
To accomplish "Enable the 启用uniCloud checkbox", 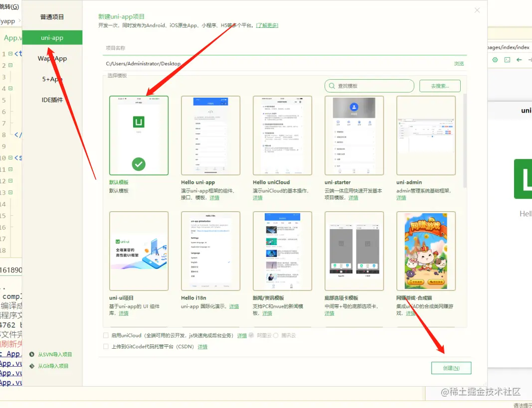I will click(x=106, y=335).
